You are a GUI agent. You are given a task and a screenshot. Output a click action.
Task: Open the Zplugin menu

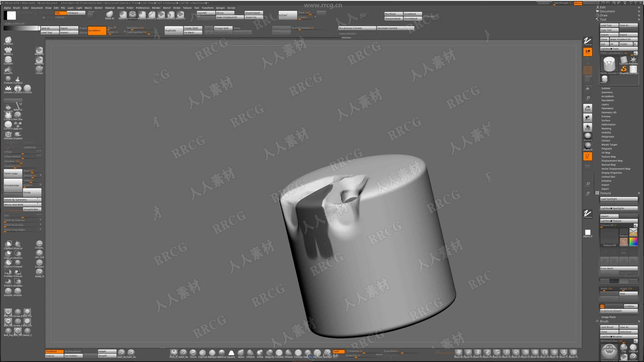point(220,8)
